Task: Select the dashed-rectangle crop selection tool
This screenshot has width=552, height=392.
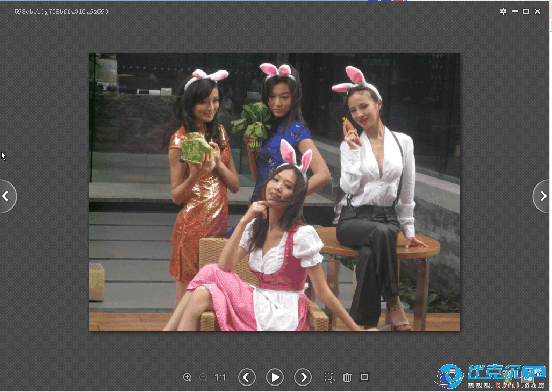Action: [329, 377]
